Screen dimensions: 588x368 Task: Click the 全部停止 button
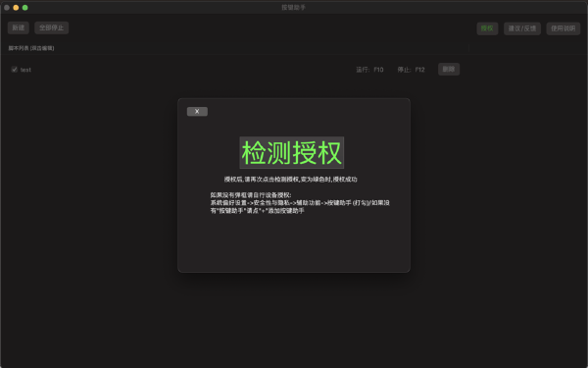coord(51,27)
